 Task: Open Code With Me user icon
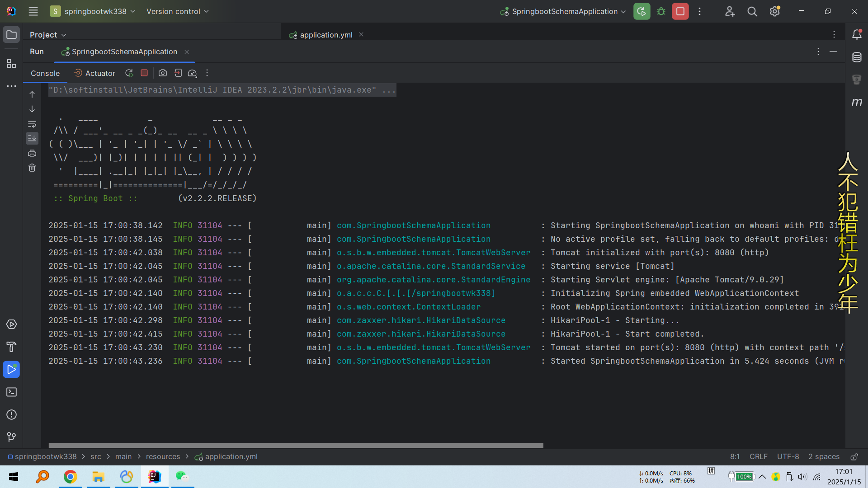pos(730,11)
